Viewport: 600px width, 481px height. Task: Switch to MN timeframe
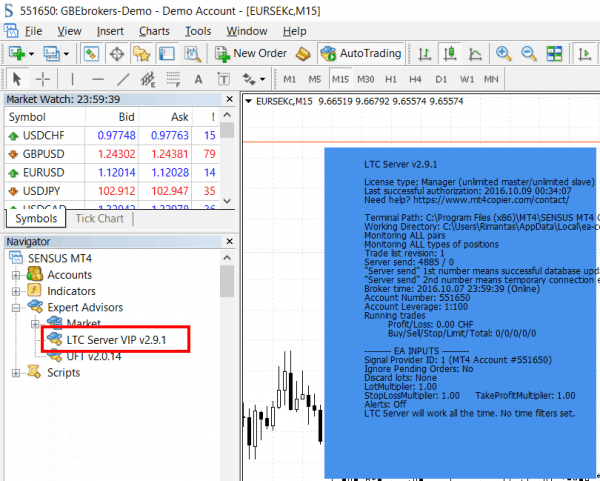(x=491, y=79)
